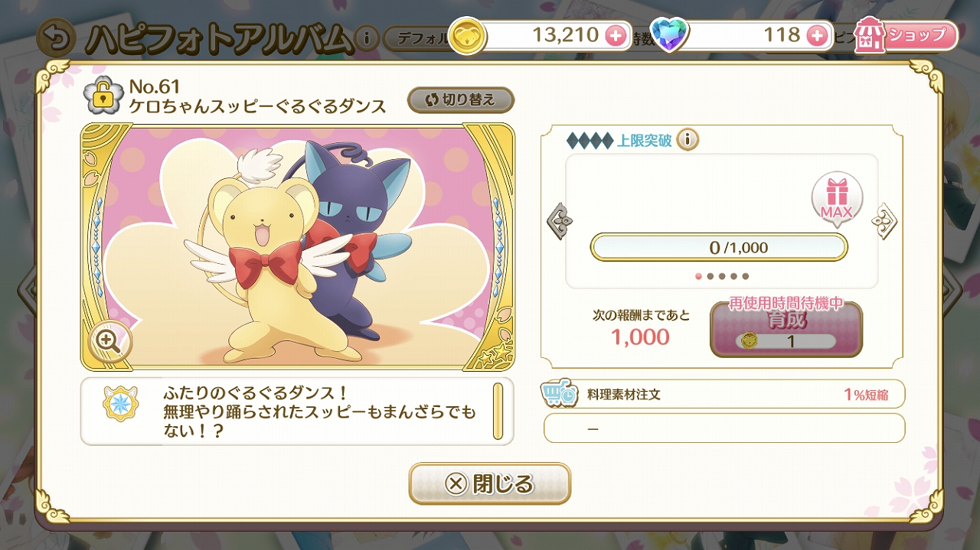Click the 育成 training button
The height and width of the screenshot is (550, 980).
click(x=786, y=329)
